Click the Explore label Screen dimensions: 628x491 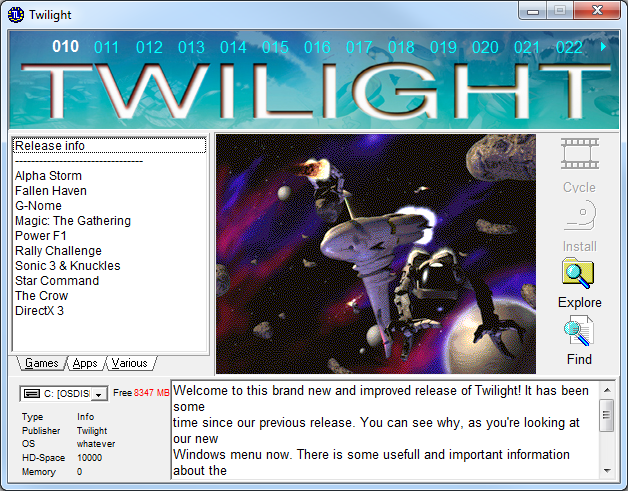coord(580,302)
